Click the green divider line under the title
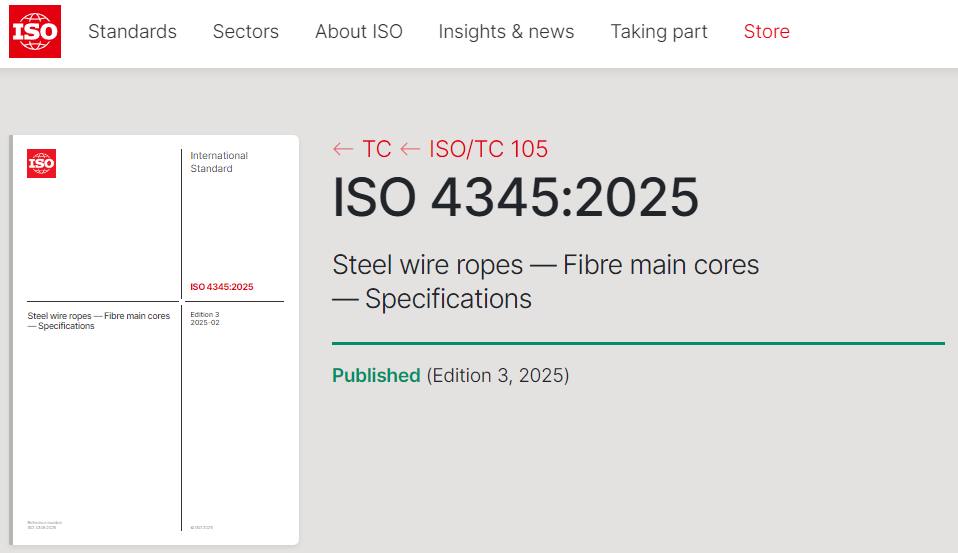The image size is (958, 553). 638,343
